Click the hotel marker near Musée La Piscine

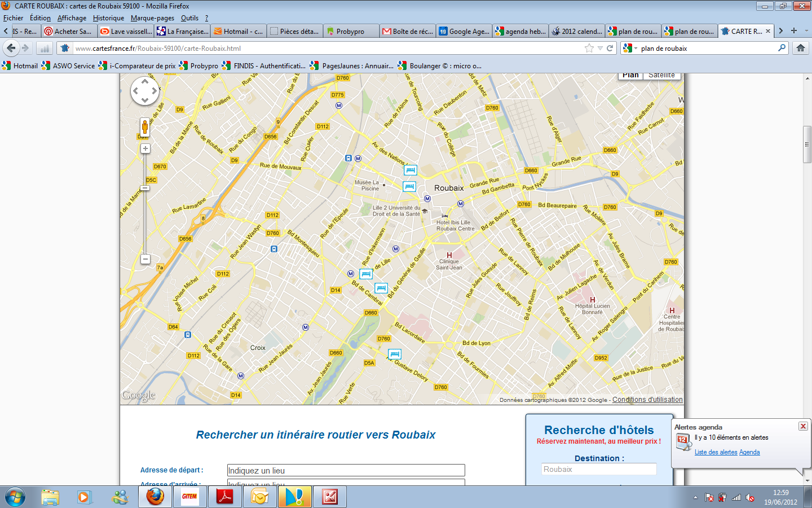(x=409, y=186)
